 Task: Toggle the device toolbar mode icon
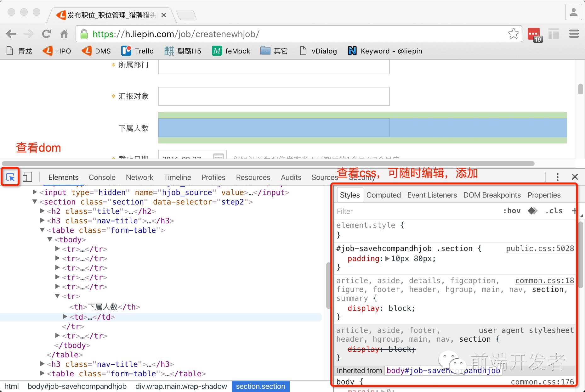(x=27, y=177)
